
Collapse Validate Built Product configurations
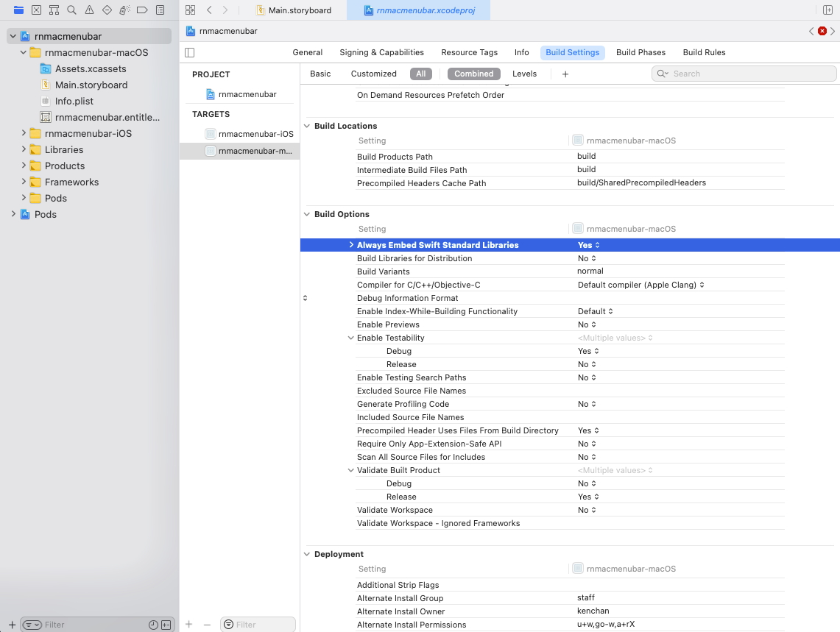tap(351, 470)
